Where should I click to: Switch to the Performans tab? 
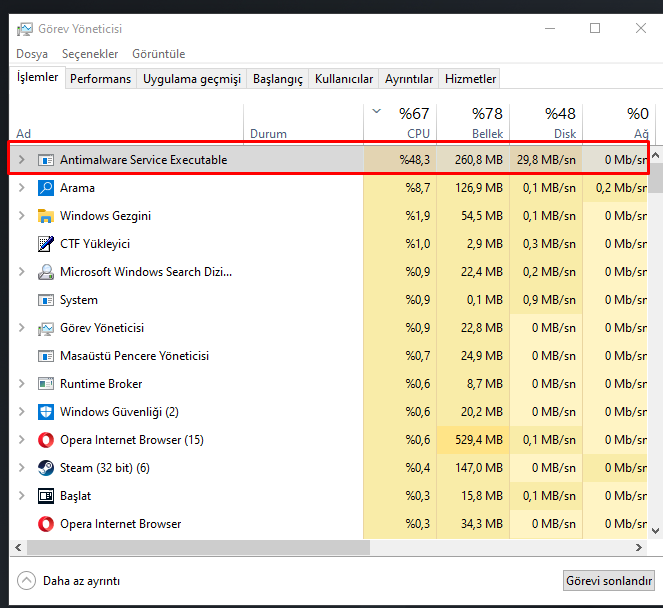tap(101, 79)
